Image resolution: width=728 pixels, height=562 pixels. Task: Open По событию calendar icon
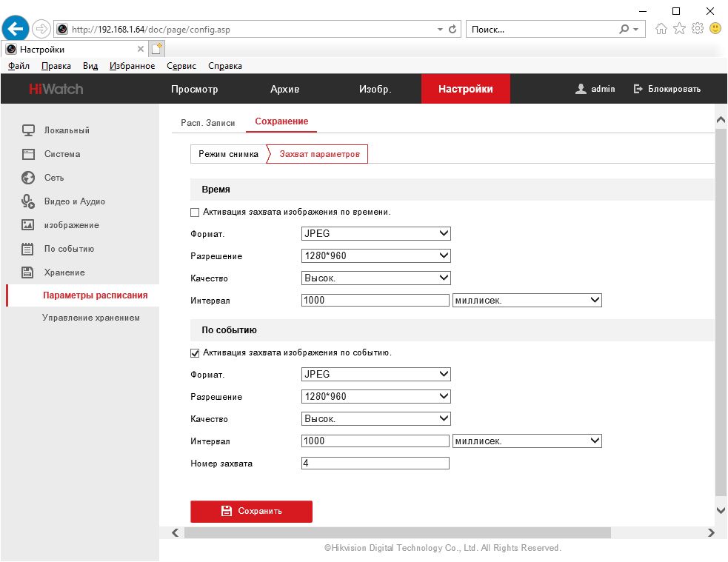click(x=28, y=249)
